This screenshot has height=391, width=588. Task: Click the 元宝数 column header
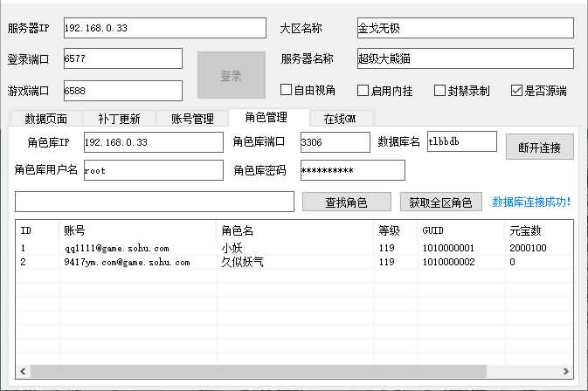(x=539, y=230)
